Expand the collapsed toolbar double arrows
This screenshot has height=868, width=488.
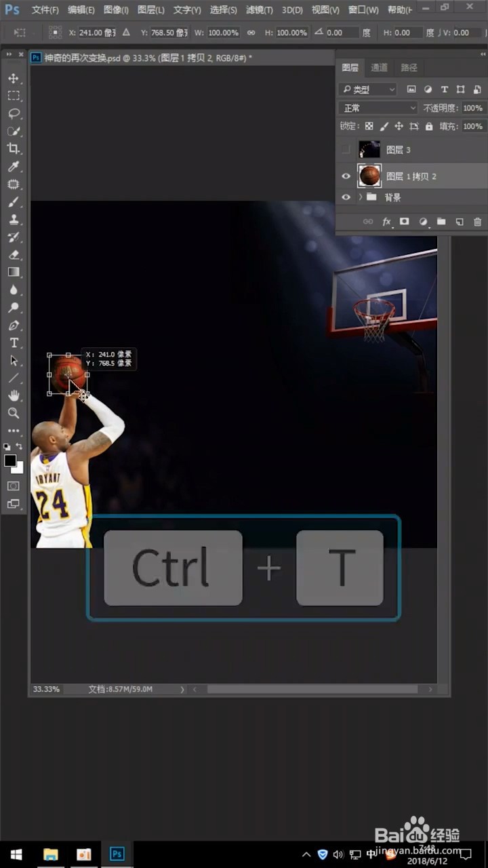tap(9, 54)
